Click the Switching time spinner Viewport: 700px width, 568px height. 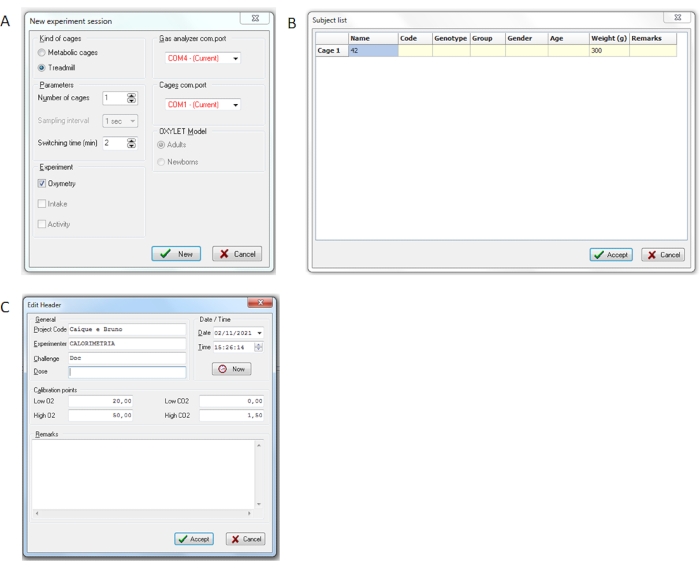pos(131,143)
